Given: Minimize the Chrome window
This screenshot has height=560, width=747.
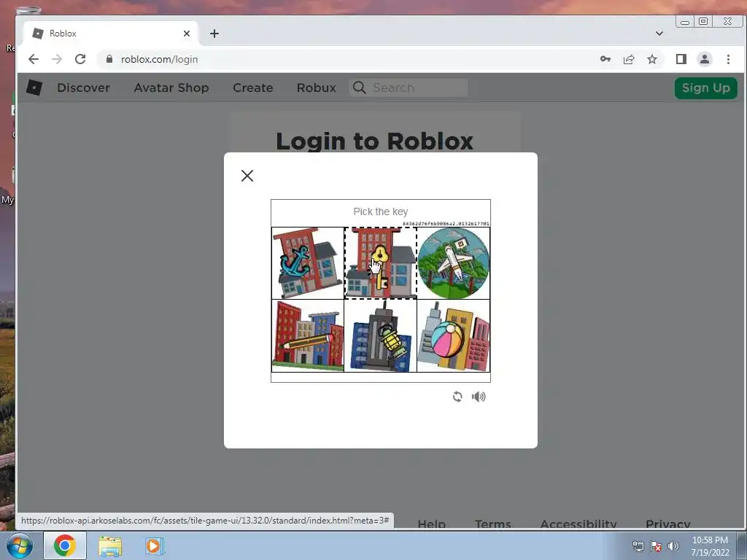Looking at the screenshot, I should [684, 21].
